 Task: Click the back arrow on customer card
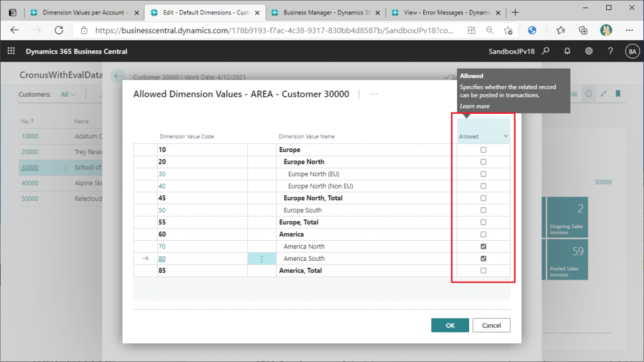pyautogui.click(x=118, y=76)
